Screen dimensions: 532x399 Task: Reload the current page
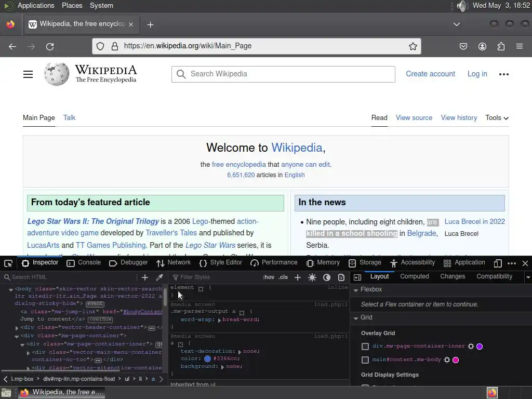click(50, 46)
